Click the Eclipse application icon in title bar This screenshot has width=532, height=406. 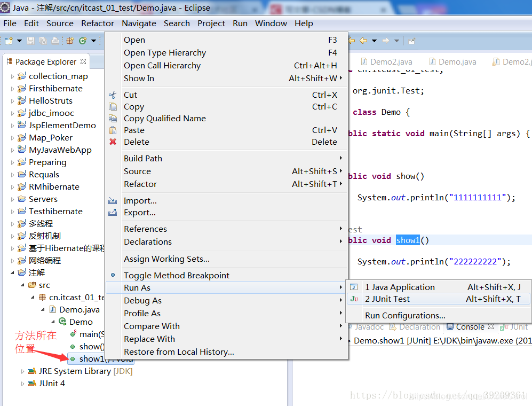pyautogui.click(x=5, y=7)
